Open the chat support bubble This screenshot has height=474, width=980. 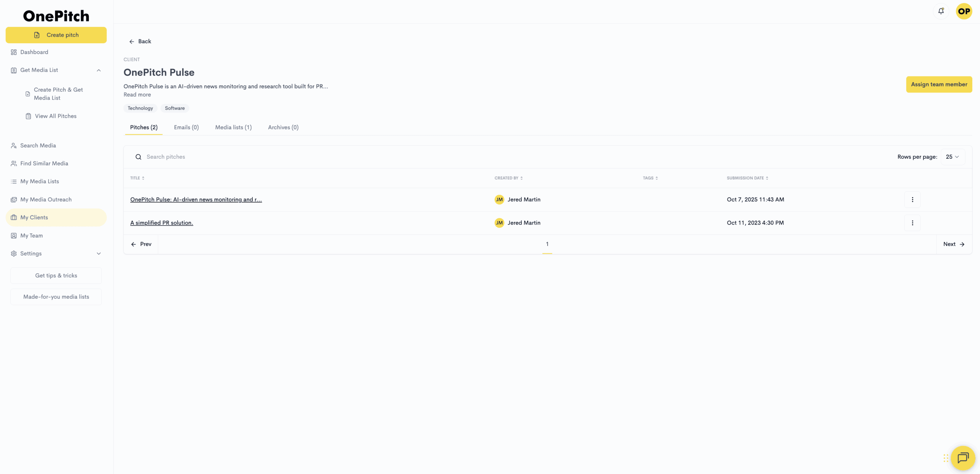963,458
